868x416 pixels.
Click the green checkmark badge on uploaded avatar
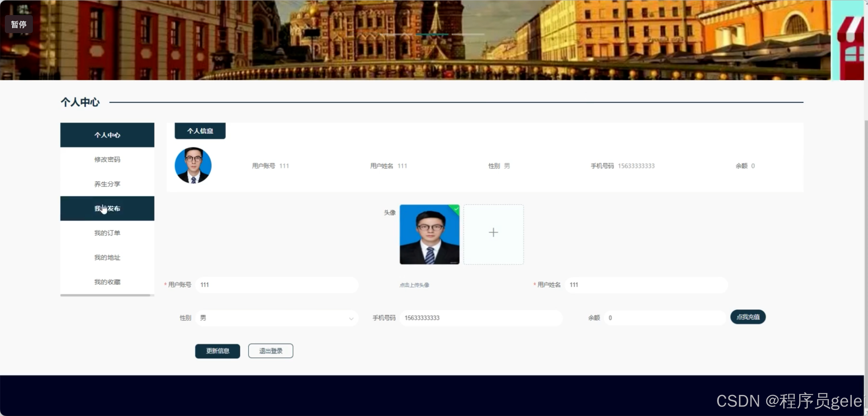(x=456, y=209)
